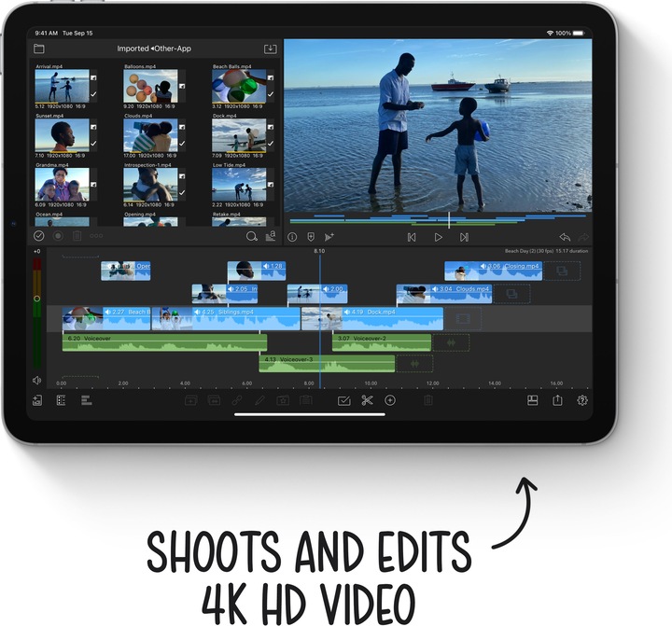Image resolution: width=672 pixels, height=626 pixels.
Task: Open the Other-App source in the header
Action: point(173,49)
